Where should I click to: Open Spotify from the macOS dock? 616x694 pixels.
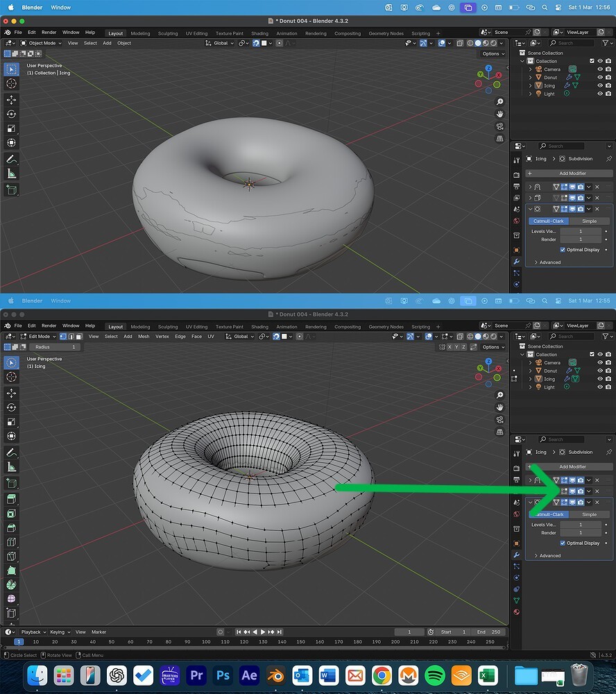tap(434, 675)
